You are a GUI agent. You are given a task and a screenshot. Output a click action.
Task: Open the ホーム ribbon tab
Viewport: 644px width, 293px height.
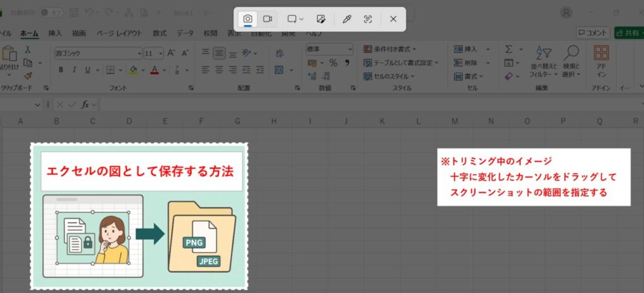pyautogui.click(x=29, y=33)
